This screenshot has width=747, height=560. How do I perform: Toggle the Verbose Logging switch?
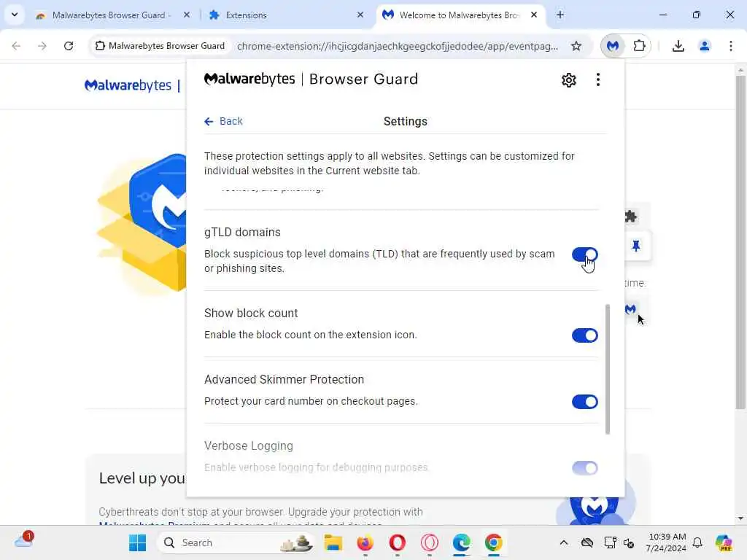(584, 467)
